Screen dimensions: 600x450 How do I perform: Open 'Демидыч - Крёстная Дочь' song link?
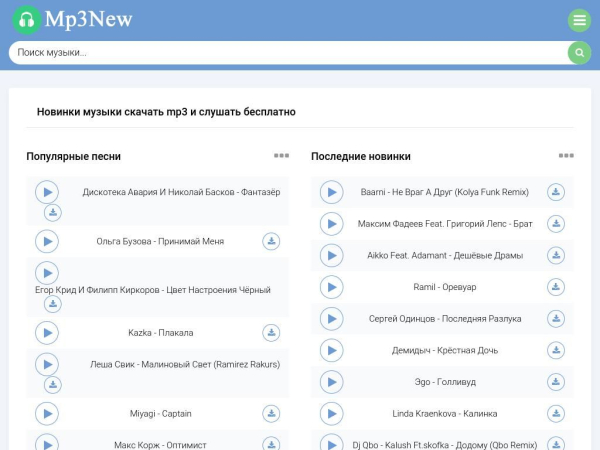coord(444,351)
